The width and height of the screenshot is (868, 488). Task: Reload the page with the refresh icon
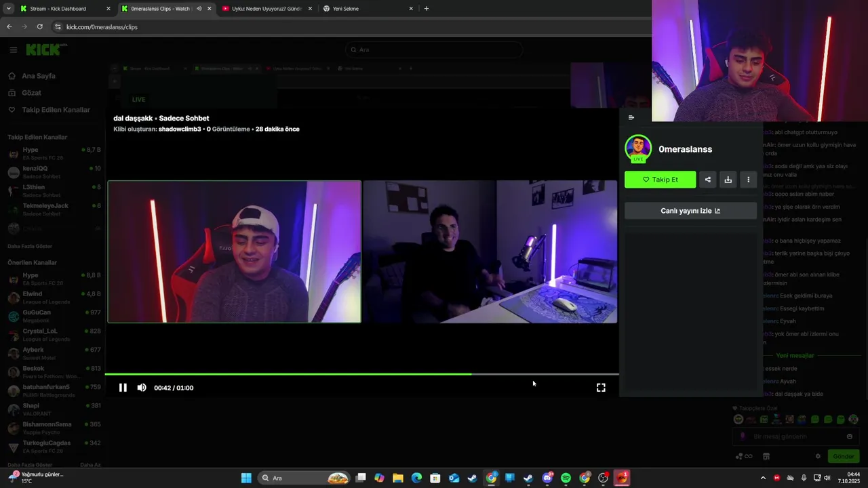pyautogui.click(x=39, y=26)
